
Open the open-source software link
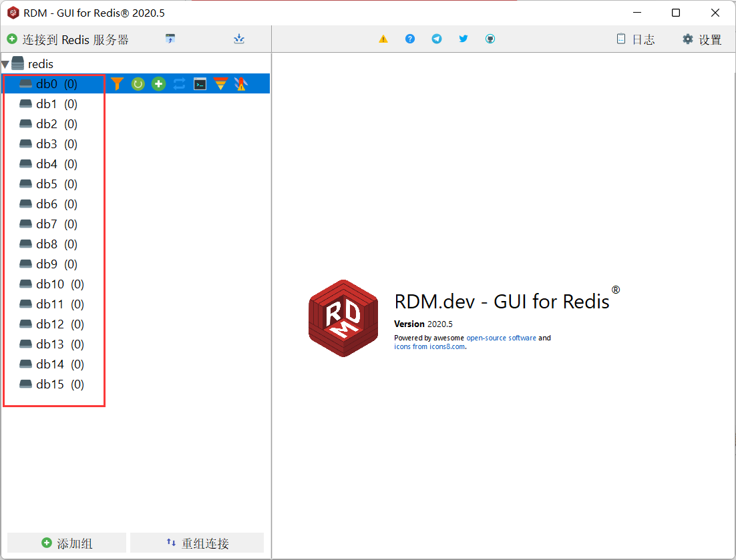click(x=501, y=338)
